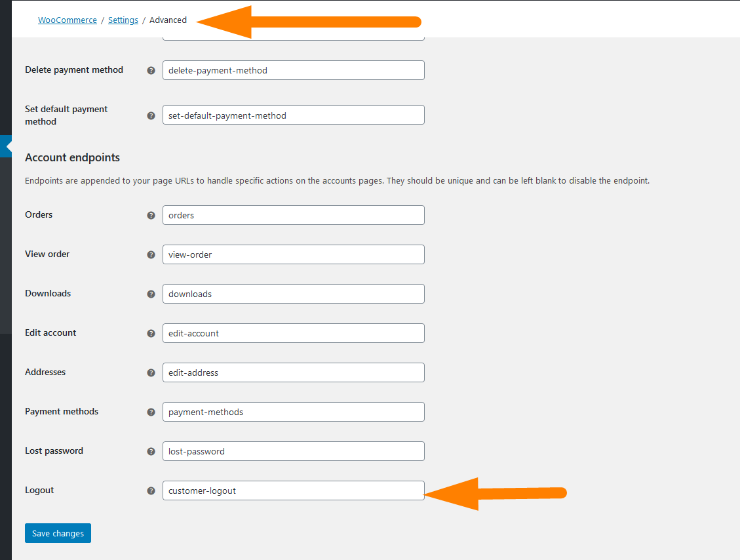
Task: Focus the set-default-payment-method input field
Action: coord(294,115)
